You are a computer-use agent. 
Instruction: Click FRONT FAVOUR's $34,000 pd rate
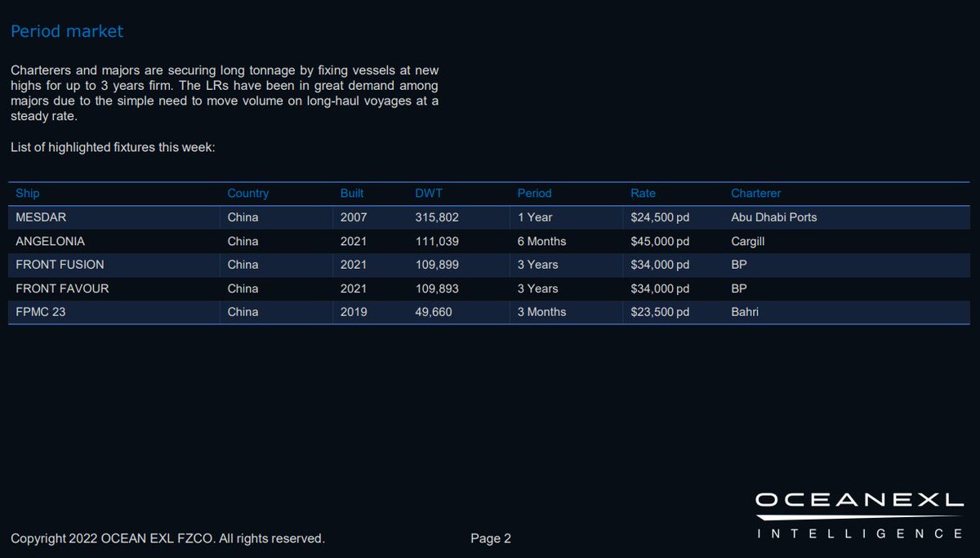point(660,288)
